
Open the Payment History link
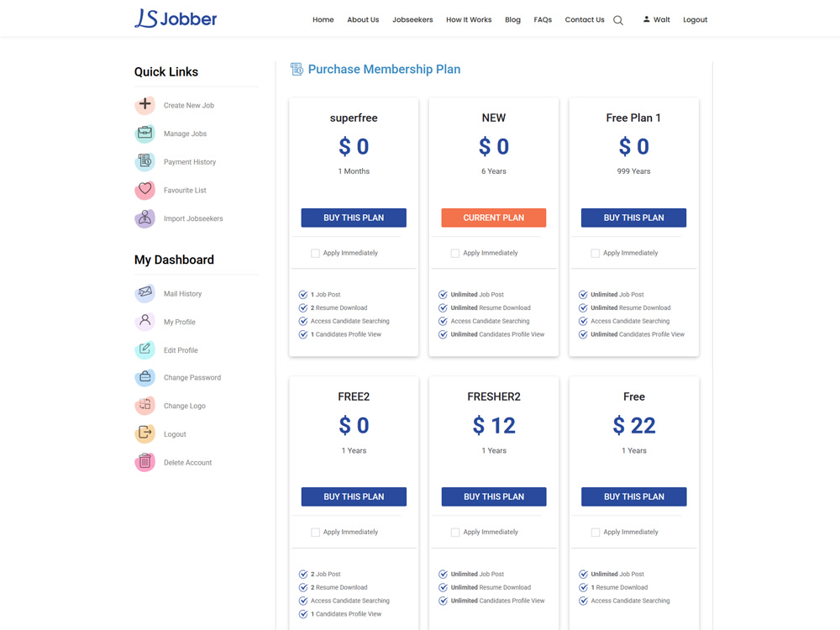click(x=190, y=162)
